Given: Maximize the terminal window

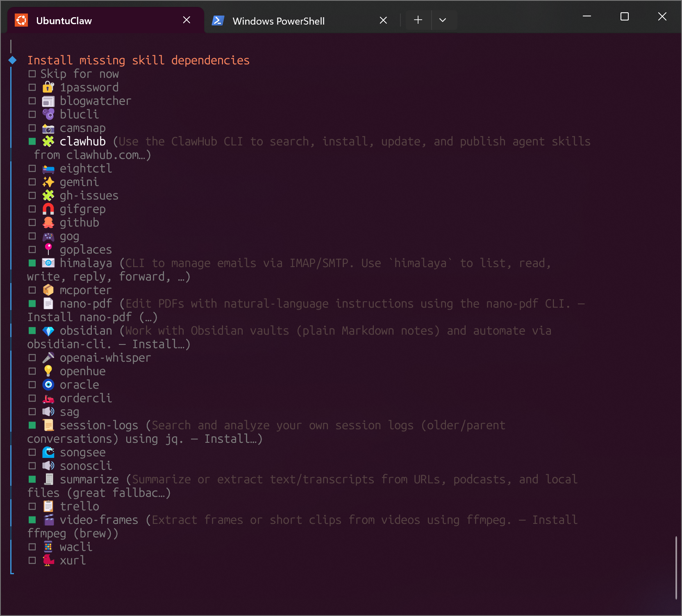Looking at the screenshot, I should (x=625, y=16).
